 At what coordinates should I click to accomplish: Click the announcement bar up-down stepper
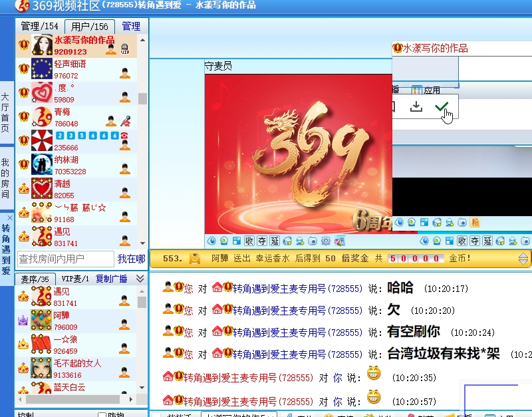[523, 259]
